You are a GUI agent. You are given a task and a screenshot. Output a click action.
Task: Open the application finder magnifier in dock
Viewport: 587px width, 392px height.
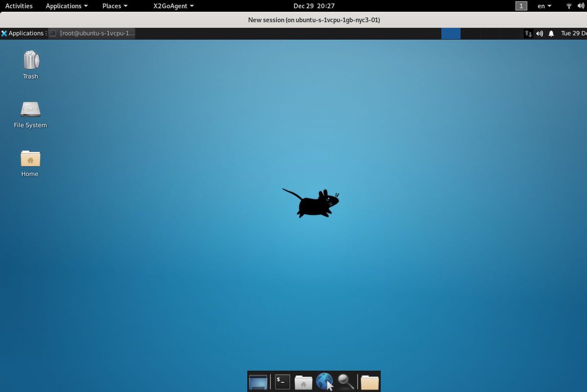(x=346, y=382)
